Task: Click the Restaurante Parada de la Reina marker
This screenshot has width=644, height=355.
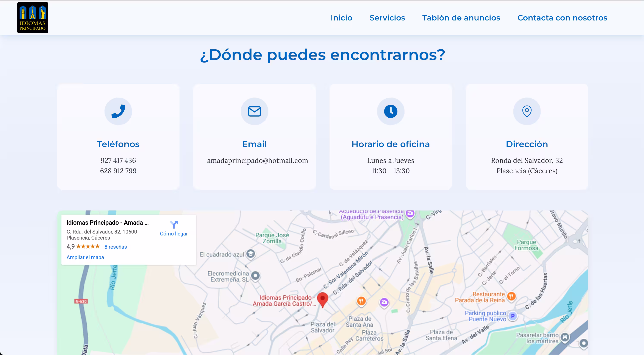Action: (x=511, y=297)
